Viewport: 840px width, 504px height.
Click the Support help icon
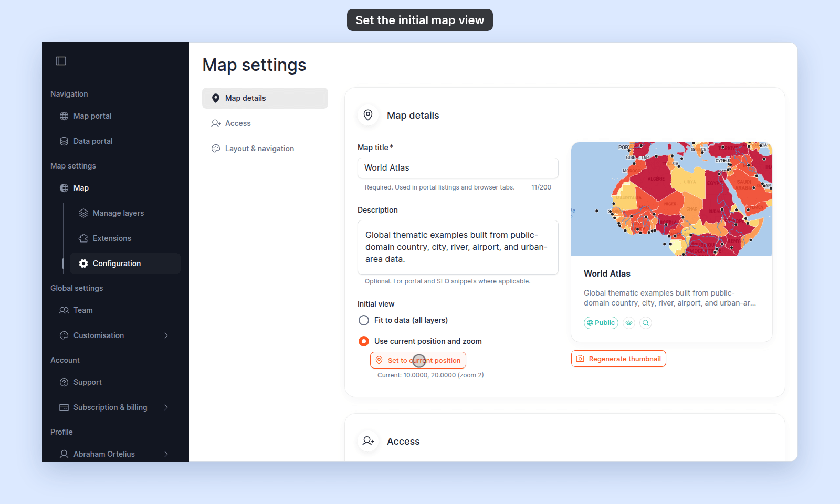pyautogui.click(x=64, y=382)
